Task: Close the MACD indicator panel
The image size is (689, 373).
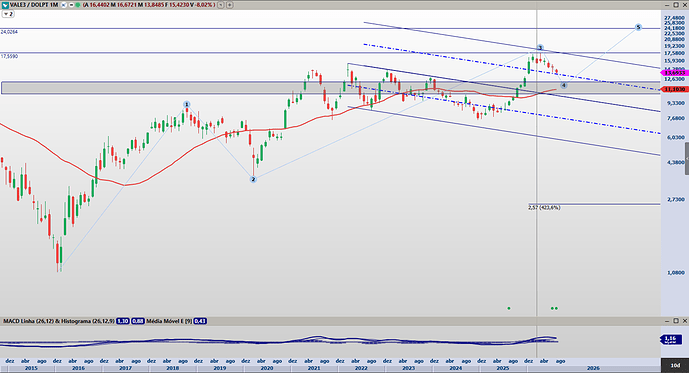Action: click(684, 321)
